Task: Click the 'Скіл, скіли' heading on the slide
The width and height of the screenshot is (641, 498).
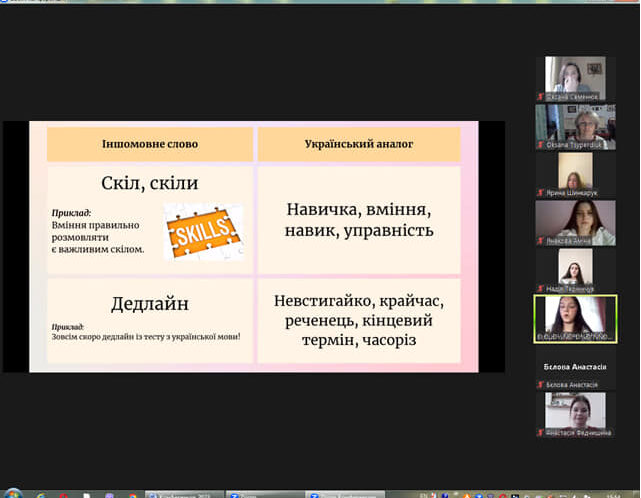Action: coord(149,184)
